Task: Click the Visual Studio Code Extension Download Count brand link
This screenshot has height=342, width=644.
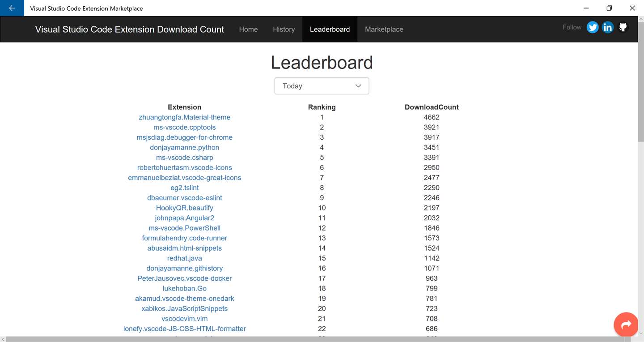Action: click(x=130, y=29)
